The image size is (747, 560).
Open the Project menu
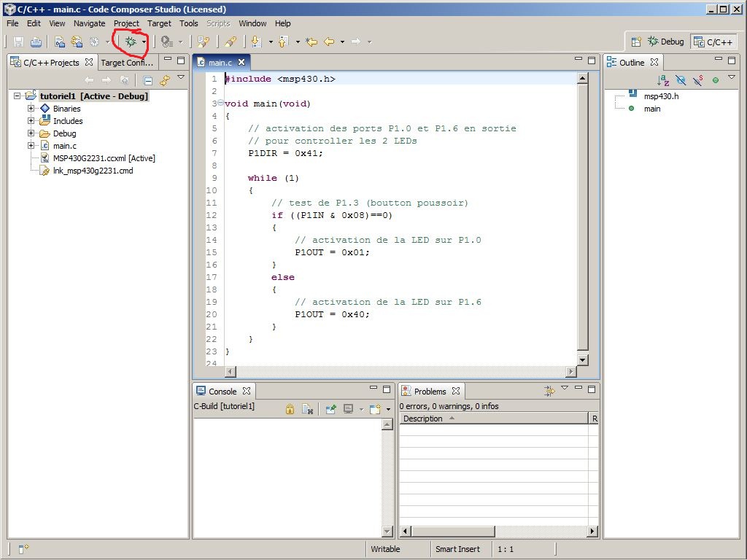point(126,23)
